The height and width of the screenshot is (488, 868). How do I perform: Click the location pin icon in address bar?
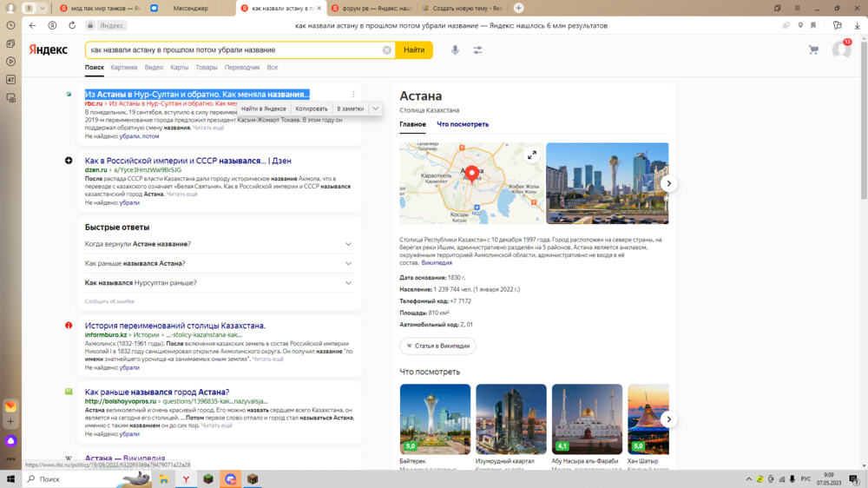pos(800,25)
